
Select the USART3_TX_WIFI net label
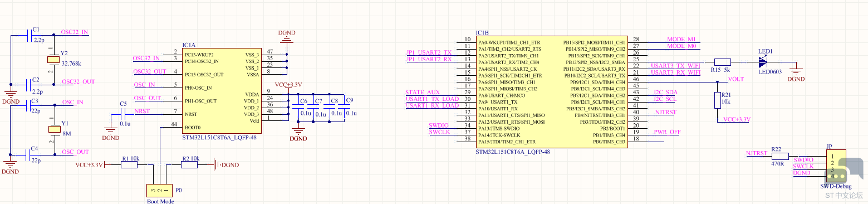(x=675, y=66)
